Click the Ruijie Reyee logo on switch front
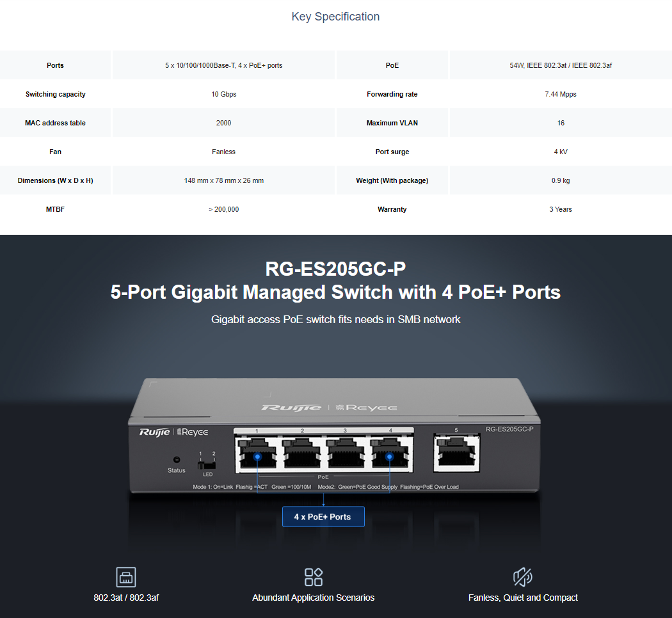The image size is (672, 618). pyautogui.click(x=173, y=432)
